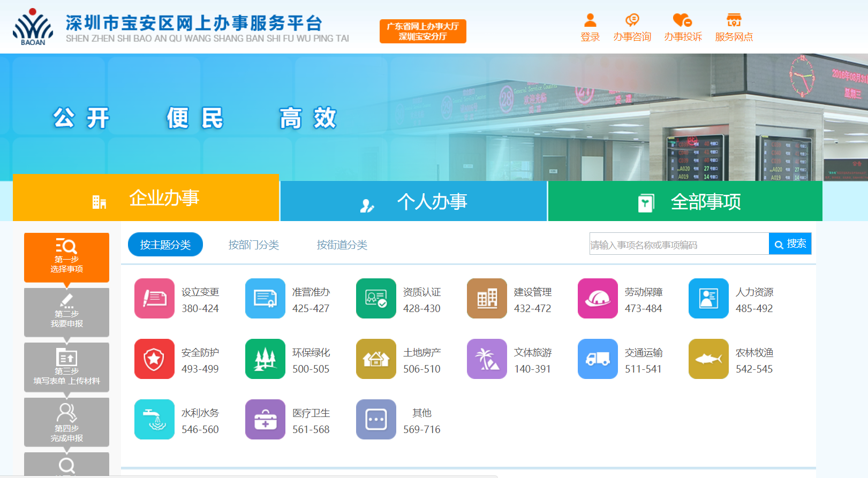
Task: Click item range 485-492
Action: 754,308
